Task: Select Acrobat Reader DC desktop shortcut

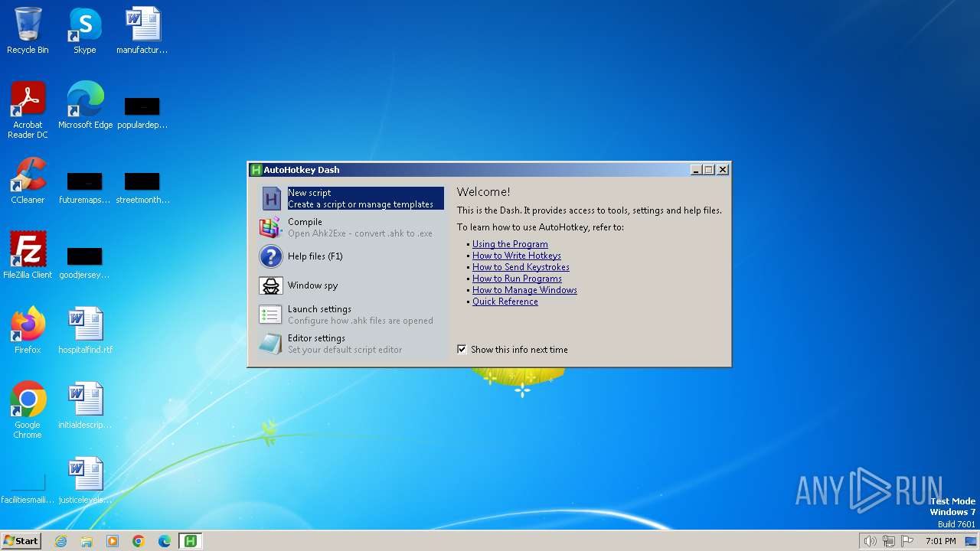Action: pos(28,110)
